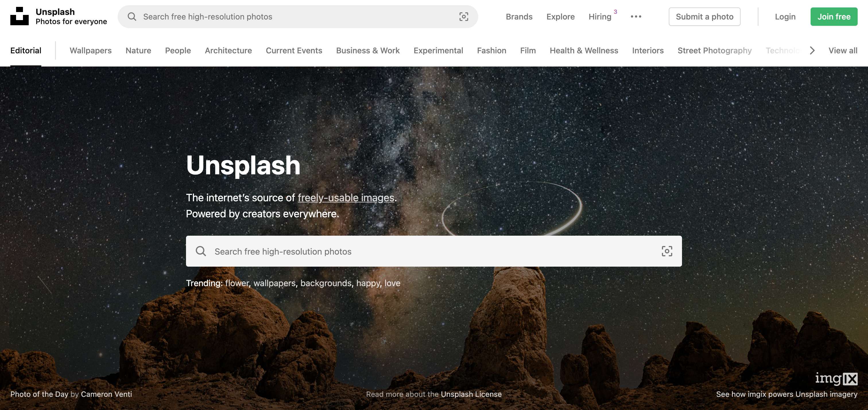Click the visual search icon in hero search
868x410 pixels.
click(666, 251)
